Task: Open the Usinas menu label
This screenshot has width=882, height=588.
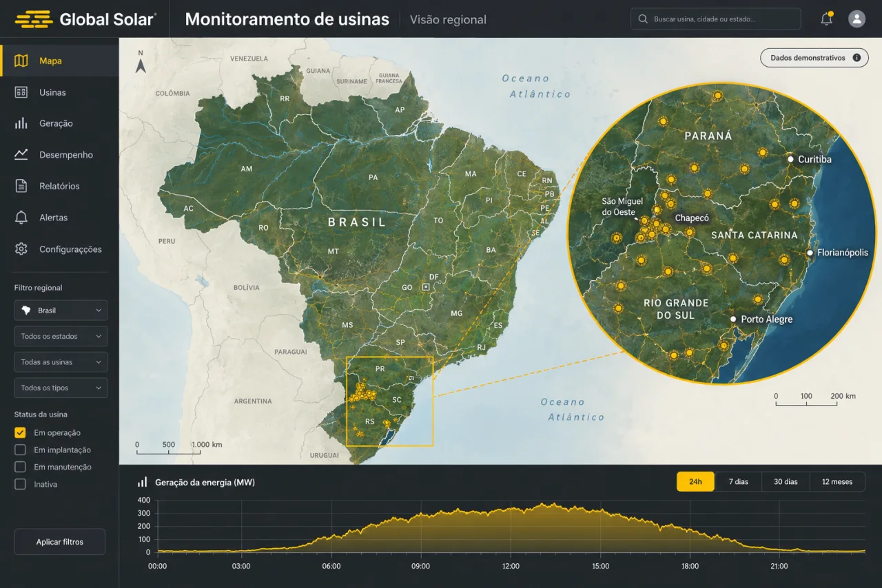Action: tap(53, 92)
